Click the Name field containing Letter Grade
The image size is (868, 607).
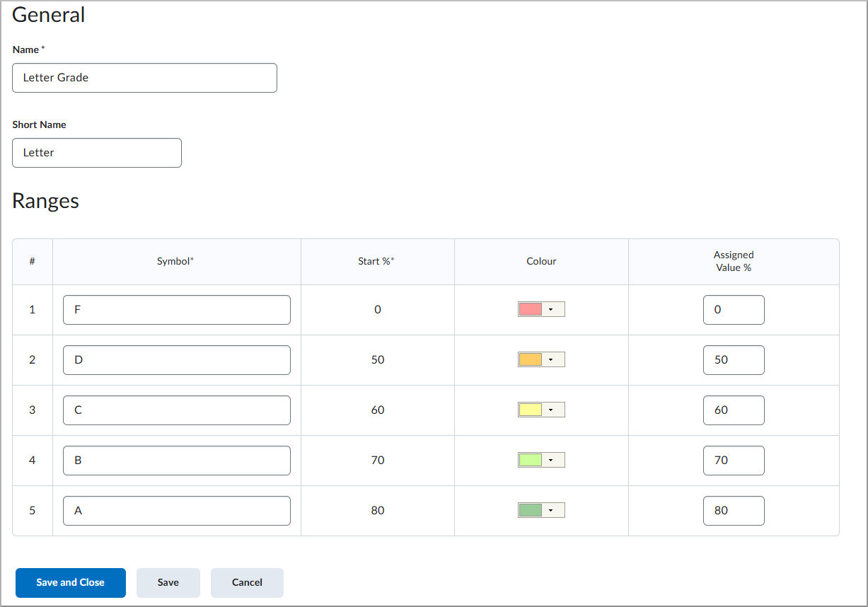click(x=144, y=78)
